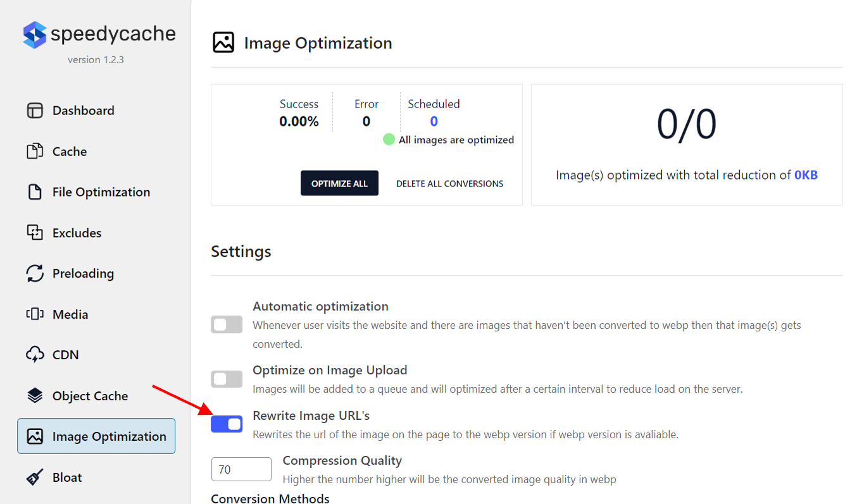Click the CDN cloud icon
The height and width of the screenshot is (504, 857).
point(35,355)
